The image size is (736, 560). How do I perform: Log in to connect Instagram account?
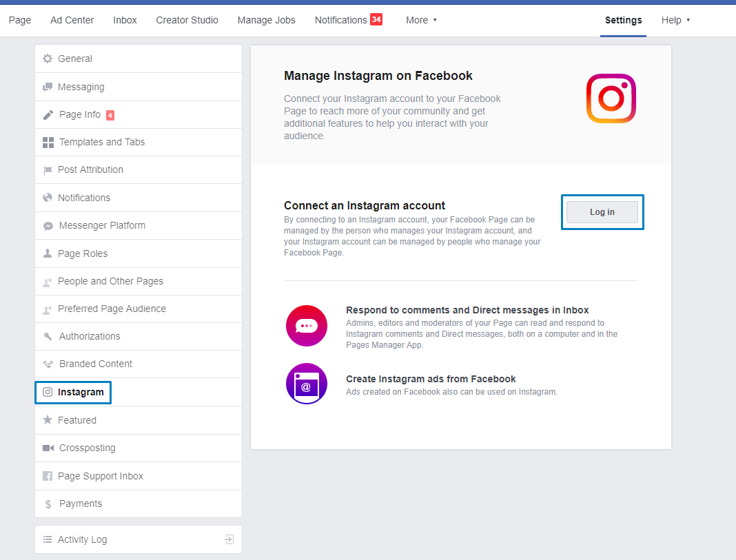tap(602, 212)
